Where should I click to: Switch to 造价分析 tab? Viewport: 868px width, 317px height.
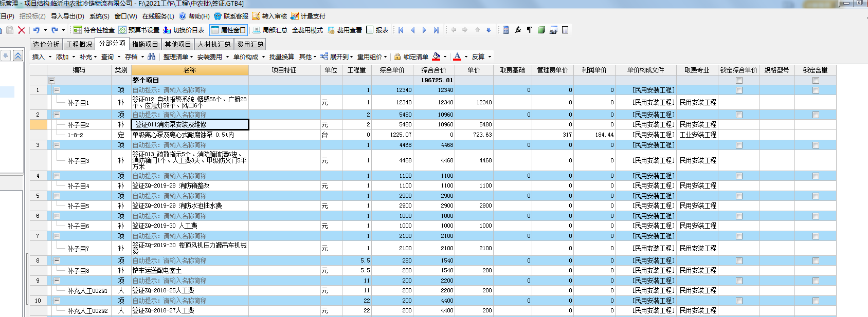point(46,44)
